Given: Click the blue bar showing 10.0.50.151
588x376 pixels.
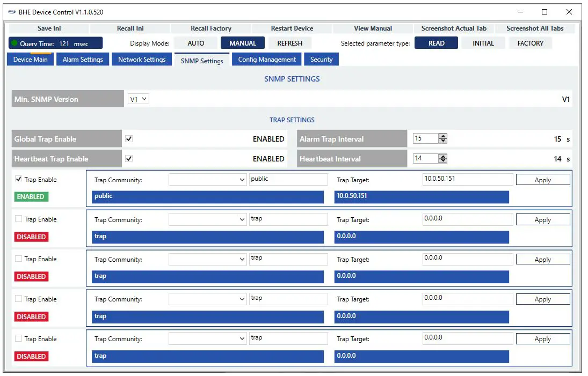Looking at the screenshot, I should [x=422, y=197].
